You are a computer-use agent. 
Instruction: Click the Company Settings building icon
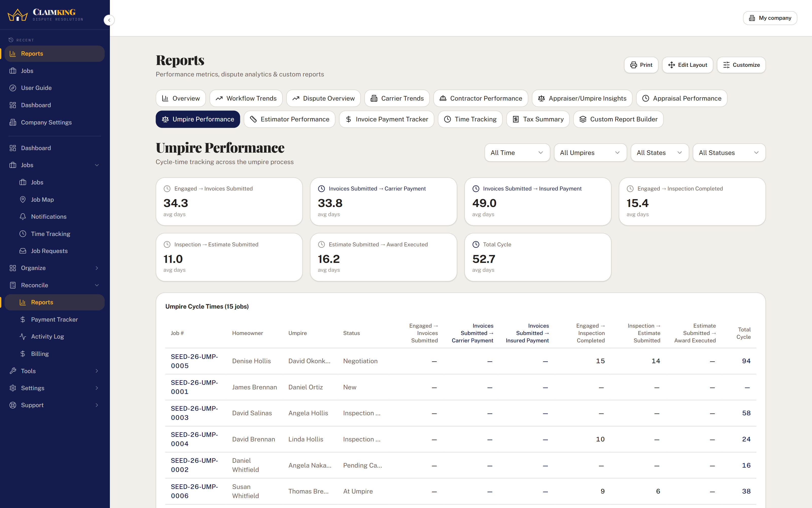[x=13, y=122]
